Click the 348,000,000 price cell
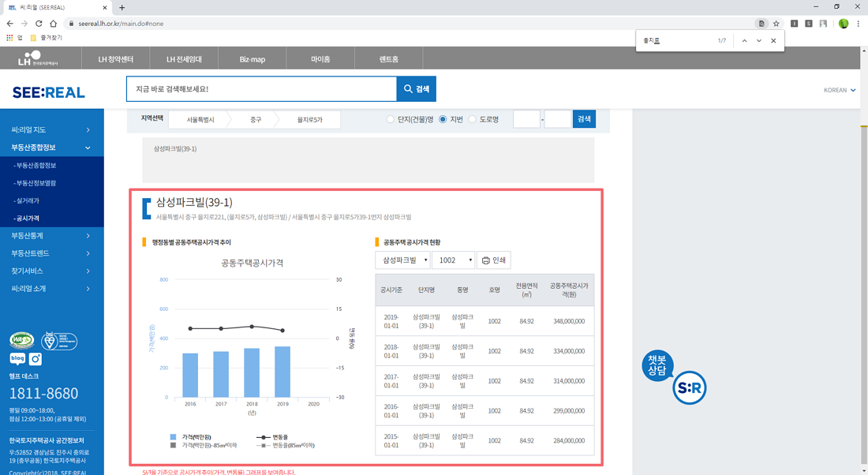The width and height of the screenshot is (868, 475). 568,321
